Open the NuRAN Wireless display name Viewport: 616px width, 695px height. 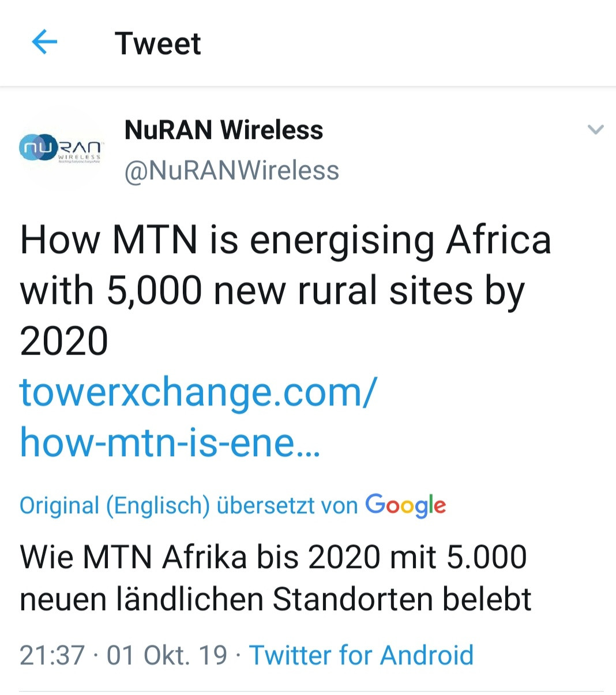(x=224, y=130)
